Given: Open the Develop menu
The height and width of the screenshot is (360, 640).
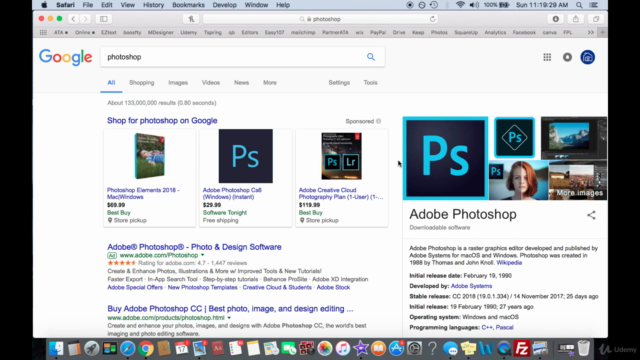Looking at the screenshot, I should point(224,5).
